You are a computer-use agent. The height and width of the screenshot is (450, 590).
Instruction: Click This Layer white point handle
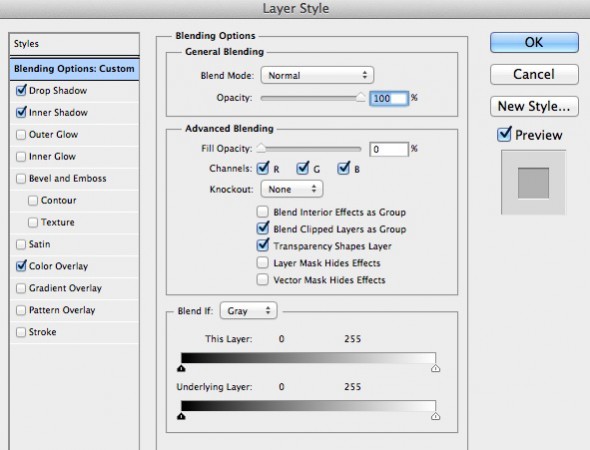pos(435,368)
